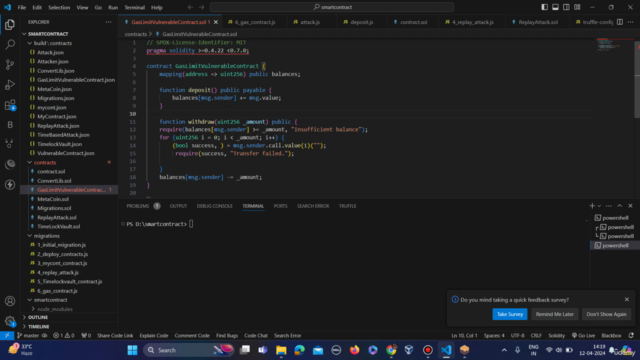Click the Remind Me Later button

554,314
